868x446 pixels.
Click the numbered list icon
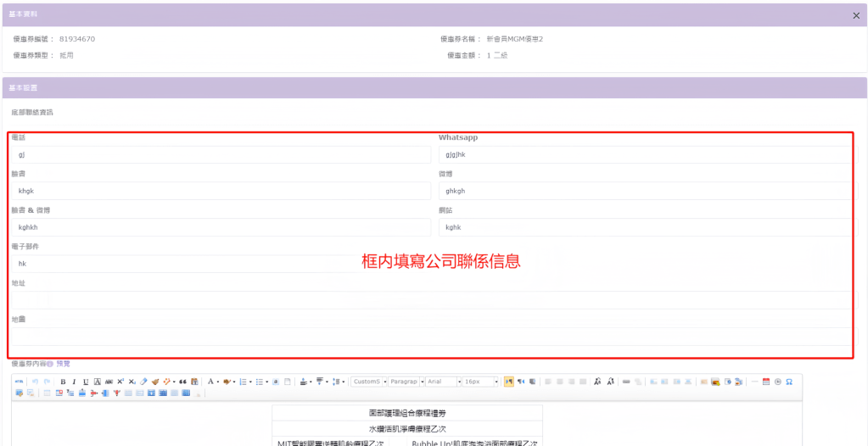point(241,382)
